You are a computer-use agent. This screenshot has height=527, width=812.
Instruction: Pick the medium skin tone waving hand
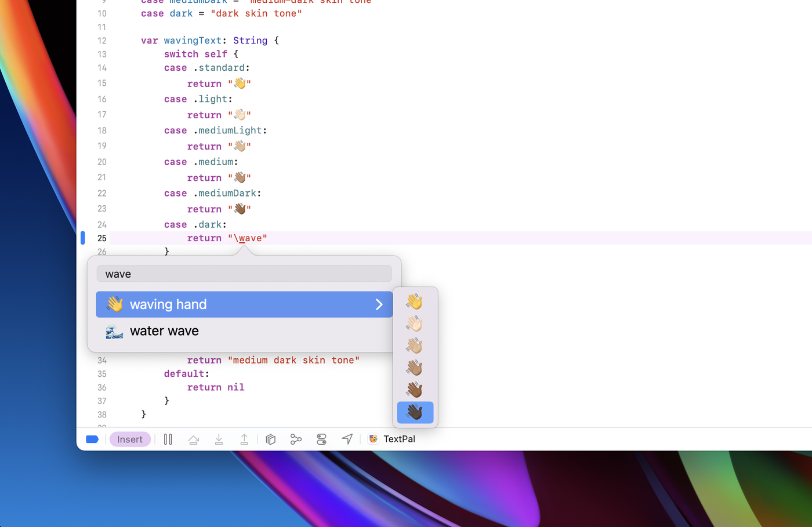(x=415, y=368)
